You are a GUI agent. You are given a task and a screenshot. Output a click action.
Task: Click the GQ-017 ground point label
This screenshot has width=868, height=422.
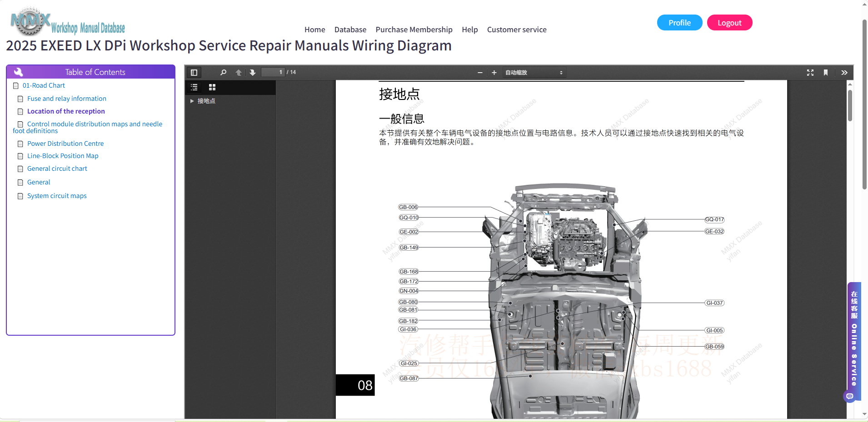coord(714,219)
